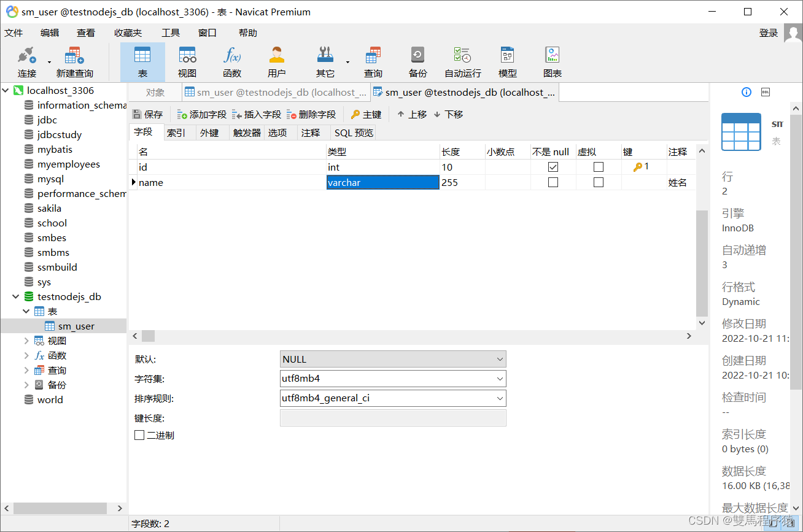803x532 pixels.
Task: Open the 连接 (Connection) tool
Action: coord(27,62)
